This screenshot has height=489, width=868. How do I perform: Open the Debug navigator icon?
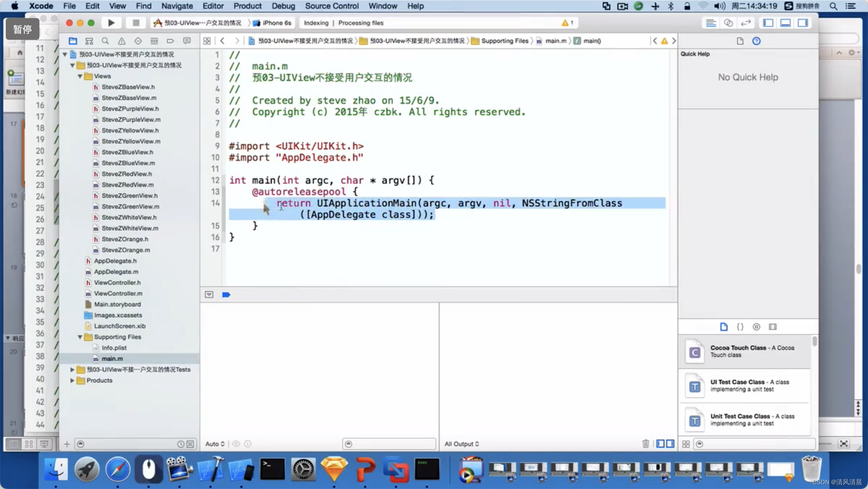click(154, 41)
